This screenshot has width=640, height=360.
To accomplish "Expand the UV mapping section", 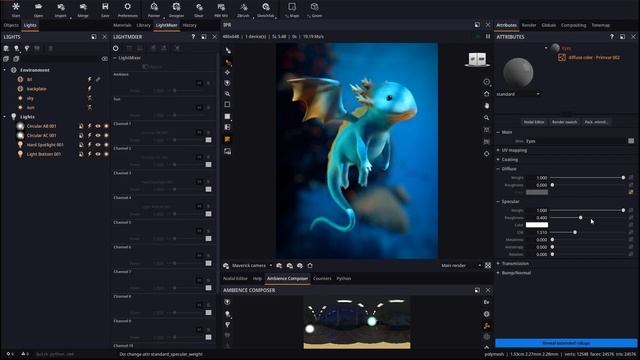I will click(x=498, y=150).
